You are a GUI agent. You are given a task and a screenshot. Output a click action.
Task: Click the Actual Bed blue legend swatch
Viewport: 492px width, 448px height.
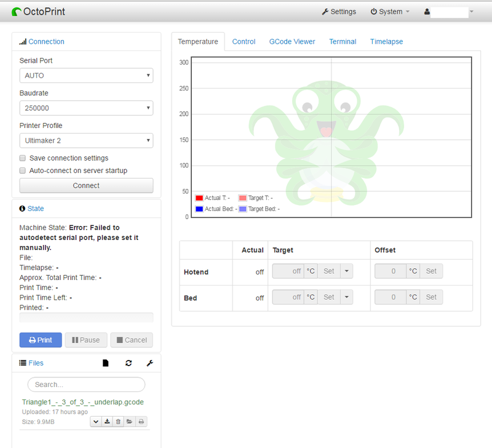pos(199,209)
